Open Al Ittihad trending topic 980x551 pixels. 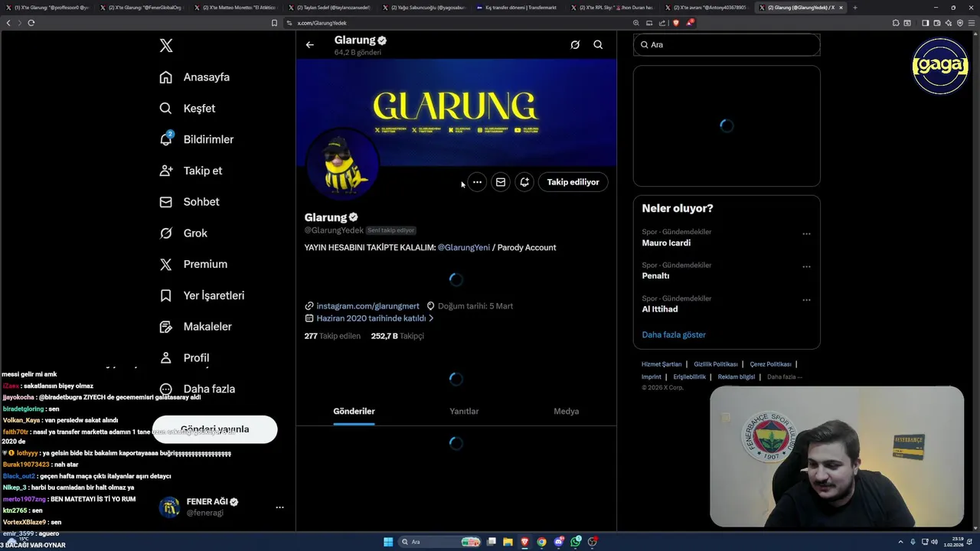(x=659, y=309)
